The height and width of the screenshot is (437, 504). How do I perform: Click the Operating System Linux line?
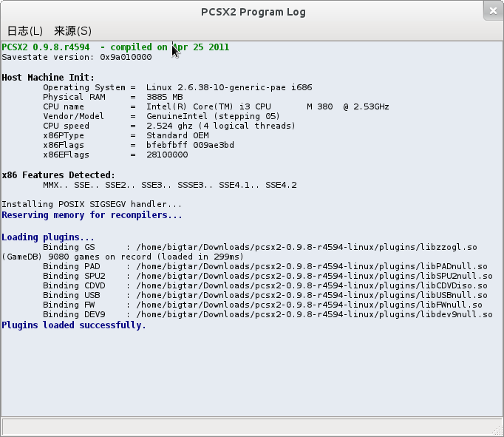[x=177, y=87]
